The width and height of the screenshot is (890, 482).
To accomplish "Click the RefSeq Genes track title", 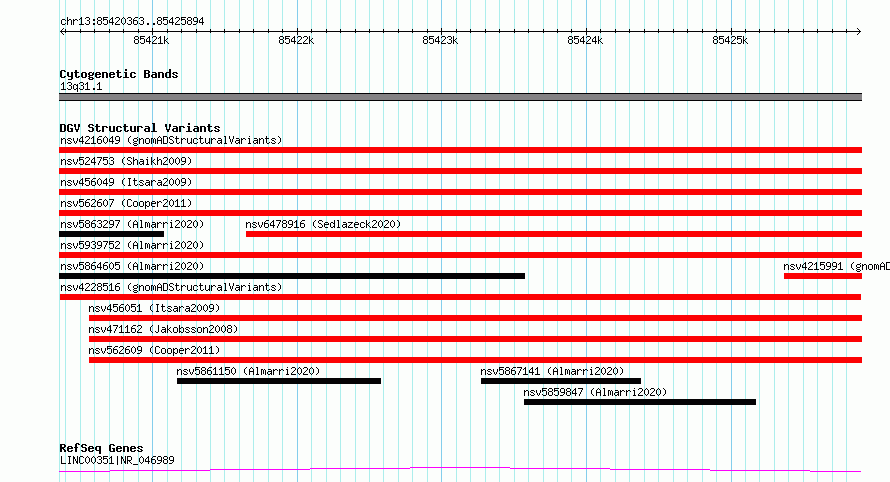I will point(101,448).
